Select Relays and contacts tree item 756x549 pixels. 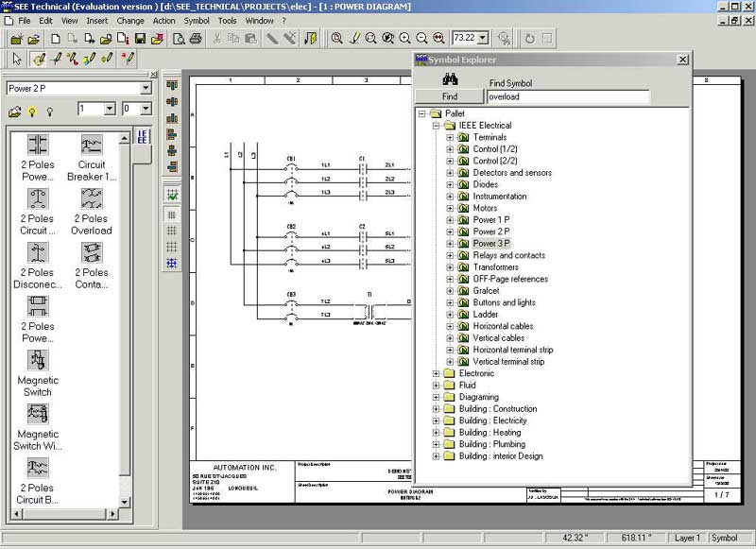click(x=508, y=255)
